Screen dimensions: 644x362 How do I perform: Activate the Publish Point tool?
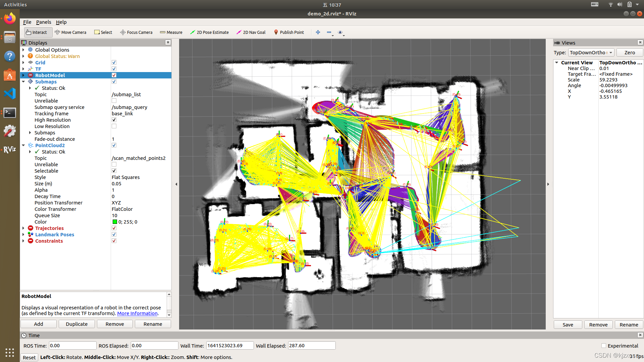click(289, 32)
